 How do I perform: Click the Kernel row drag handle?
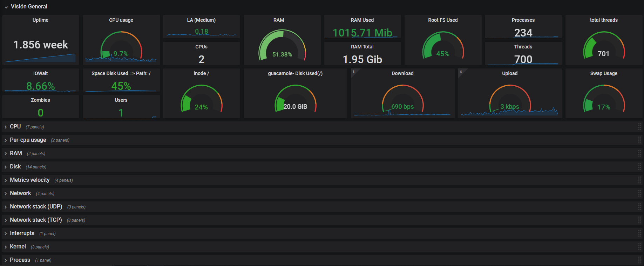click(x=640, y=247)
